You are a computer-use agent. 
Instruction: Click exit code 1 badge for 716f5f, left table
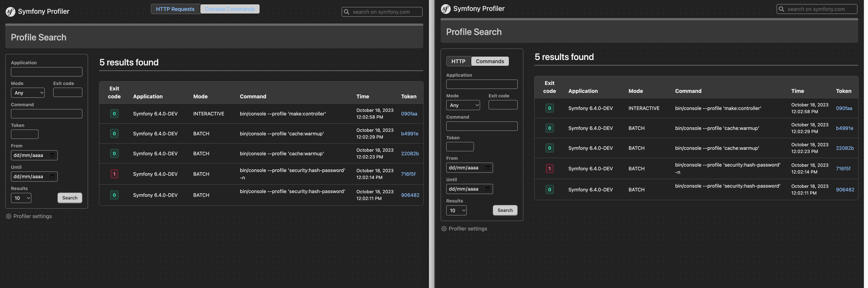[114, 174]
